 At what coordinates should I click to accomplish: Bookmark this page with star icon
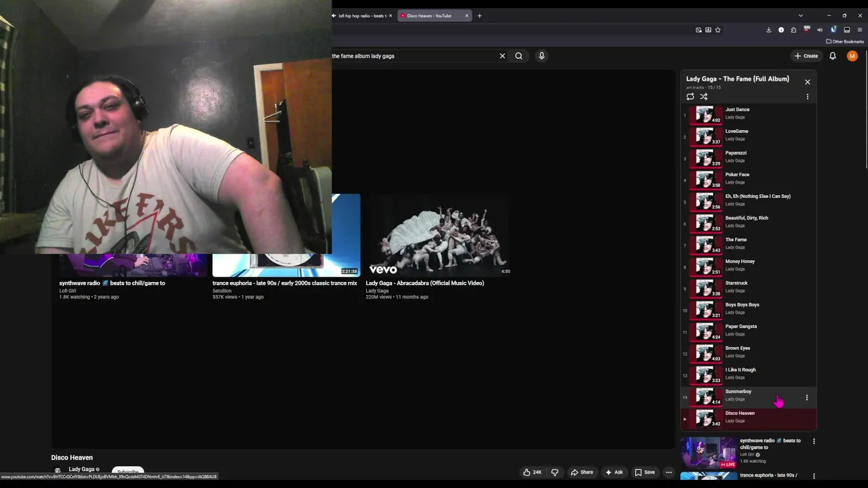point(717,30)
